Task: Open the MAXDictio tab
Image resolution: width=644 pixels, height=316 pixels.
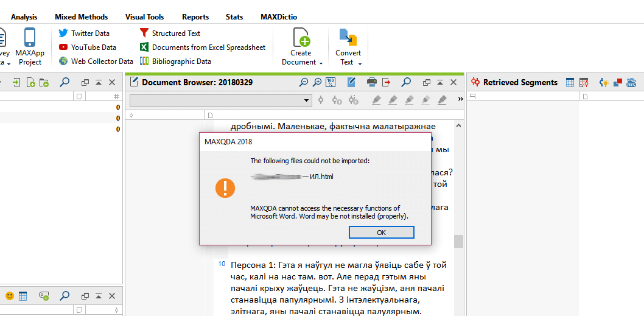Action: click(x=279, y=17)
